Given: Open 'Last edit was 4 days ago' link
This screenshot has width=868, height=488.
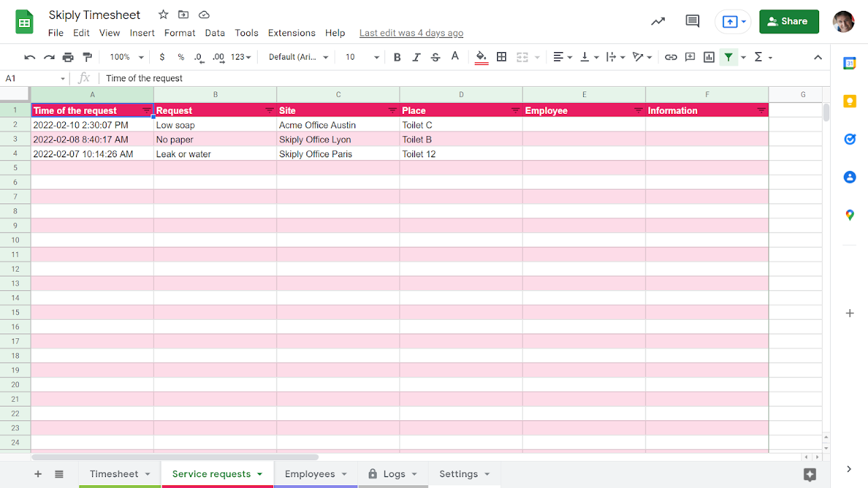Looking at the screenshot, I should pyautogui.click(x=412, y=33).
